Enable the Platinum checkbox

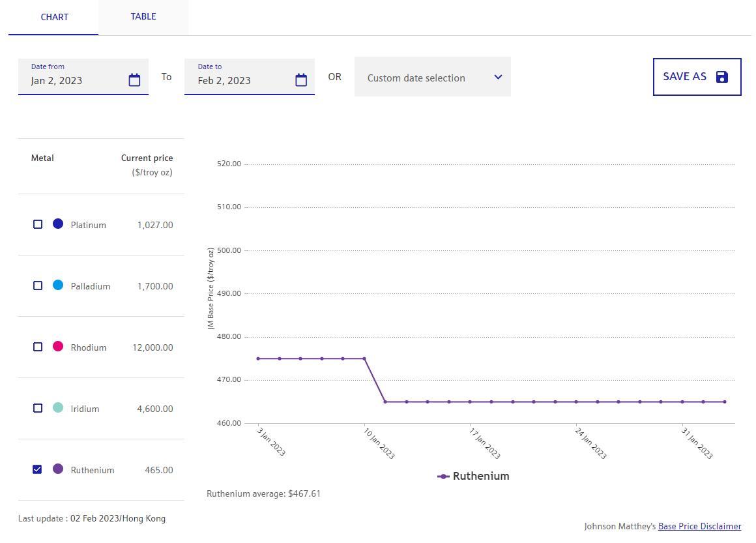(38, 224)
